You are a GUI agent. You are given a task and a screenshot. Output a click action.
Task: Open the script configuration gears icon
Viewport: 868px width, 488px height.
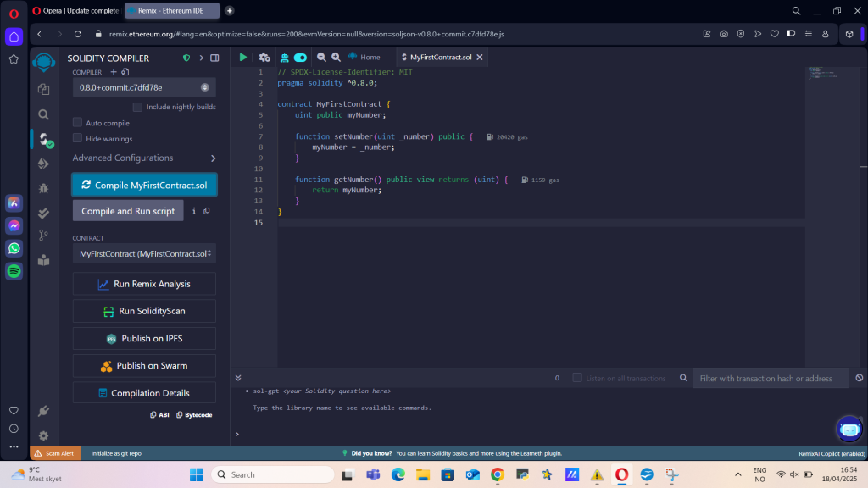tap(264, 57)
